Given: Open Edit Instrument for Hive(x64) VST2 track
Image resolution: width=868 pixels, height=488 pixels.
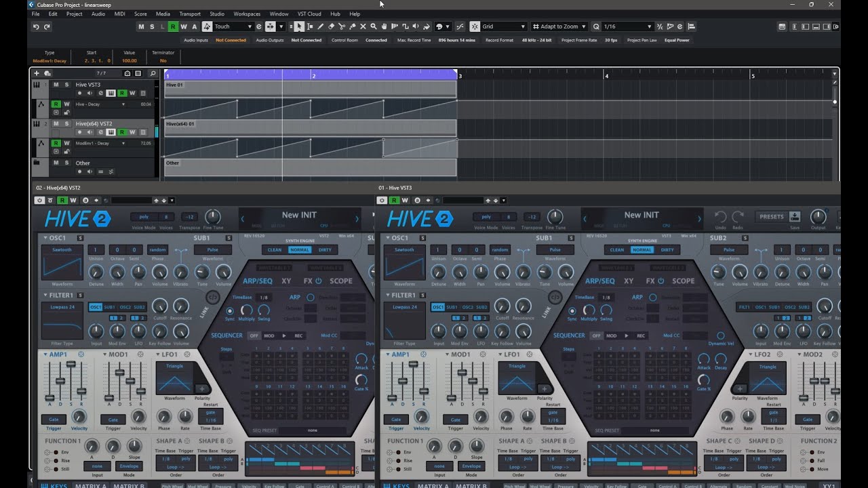Looking at the screenshot, I should (112, 132).
